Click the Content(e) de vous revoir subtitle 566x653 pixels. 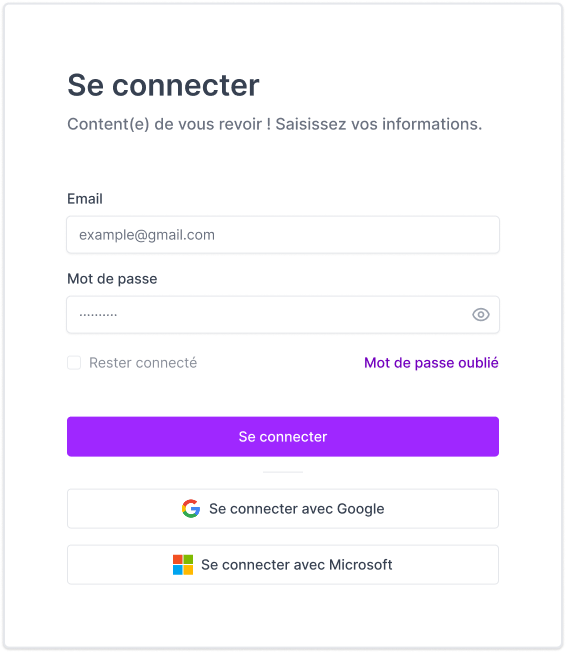point(274,124)
